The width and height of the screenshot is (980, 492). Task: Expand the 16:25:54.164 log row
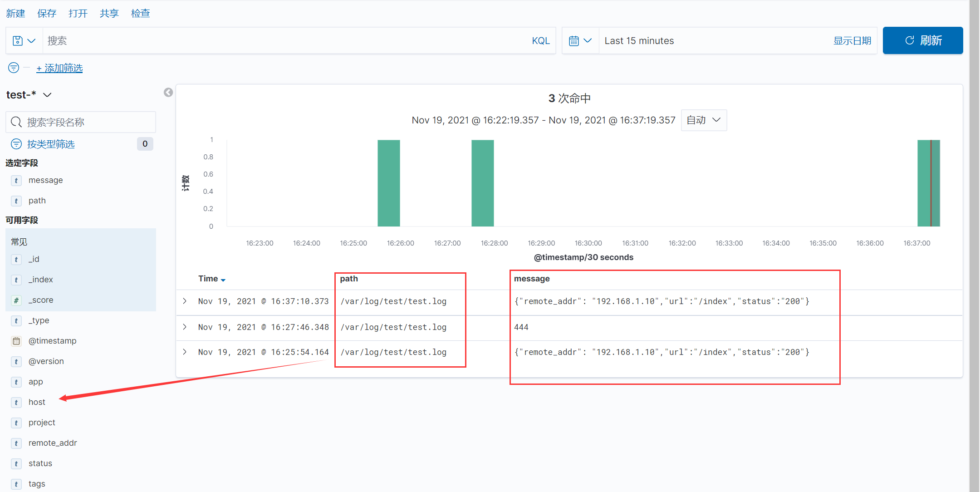pyautogui.click(x=185, y=352)
